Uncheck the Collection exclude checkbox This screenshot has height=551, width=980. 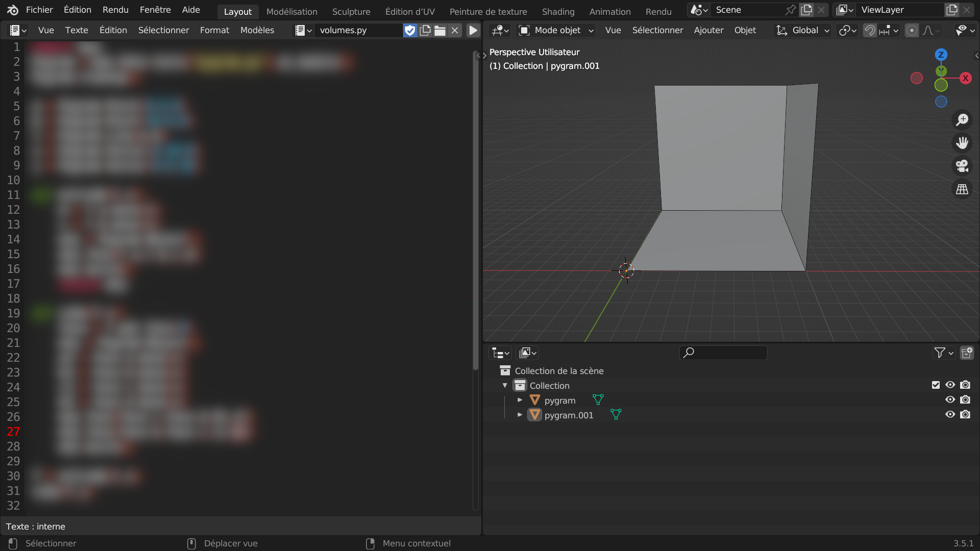(x=936, y=385)
